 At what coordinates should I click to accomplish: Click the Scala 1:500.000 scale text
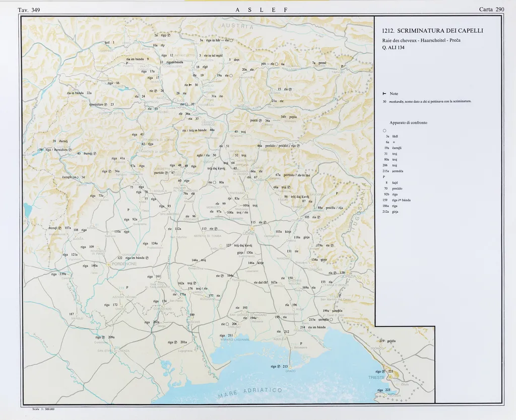pyautogui.click(x=43, y=409)
